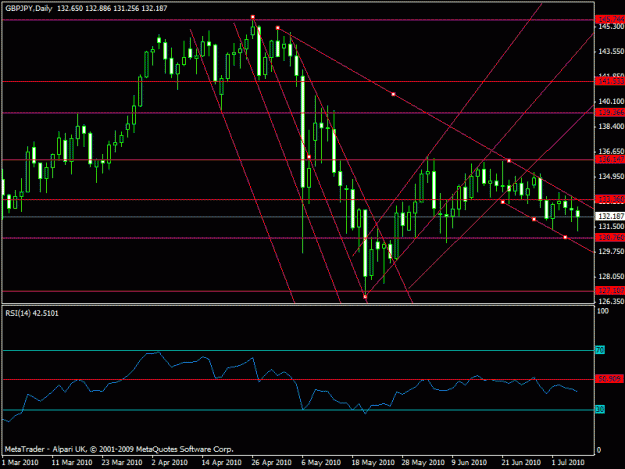Select the 127.107 horizontal line price label

tap(610, 290)
